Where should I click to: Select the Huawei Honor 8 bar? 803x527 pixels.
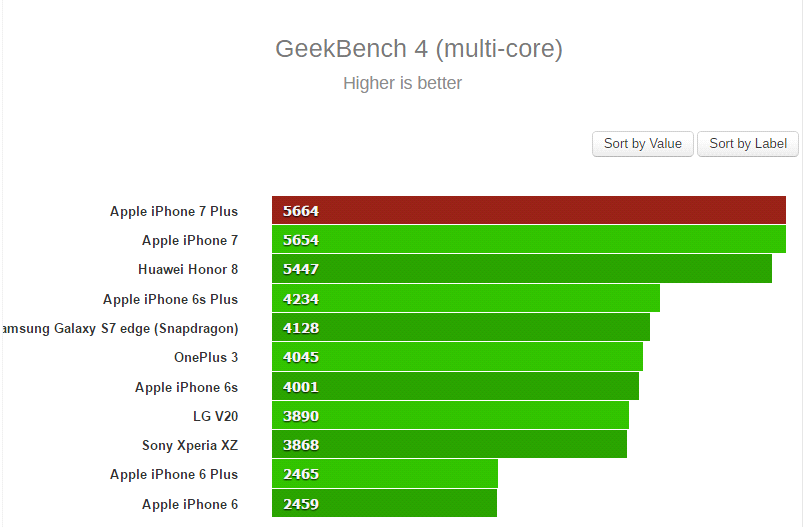click(522, 268)
